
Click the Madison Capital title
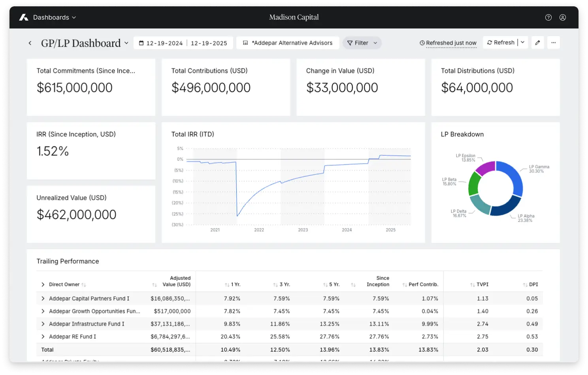pos(294,17)
